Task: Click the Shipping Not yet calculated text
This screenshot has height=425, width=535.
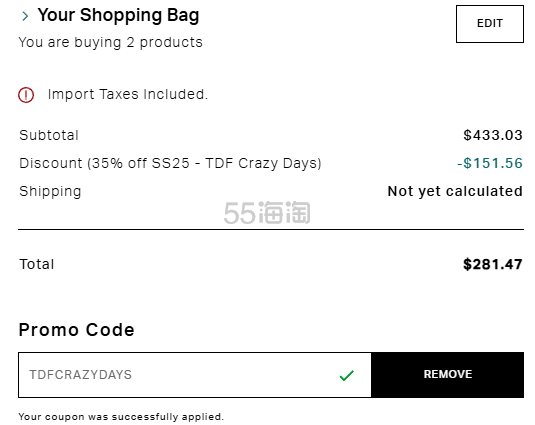Action: click(455, 191)
